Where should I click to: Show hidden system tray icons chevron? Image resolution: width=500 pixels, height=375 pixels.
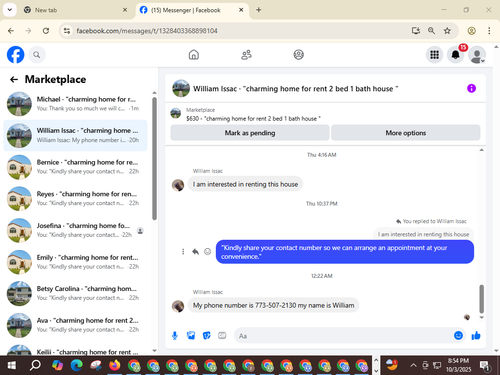point(413,365)
